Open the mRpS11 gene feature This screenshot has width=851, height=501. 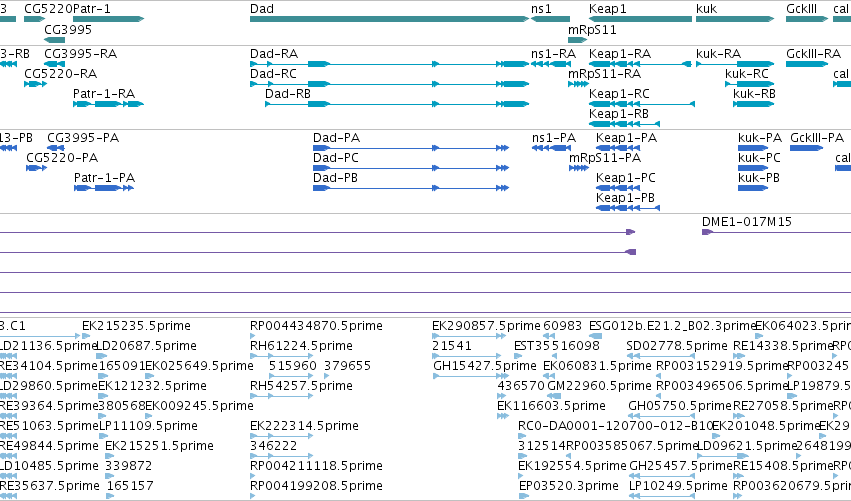pyautogui.click(x=577, y=40)
